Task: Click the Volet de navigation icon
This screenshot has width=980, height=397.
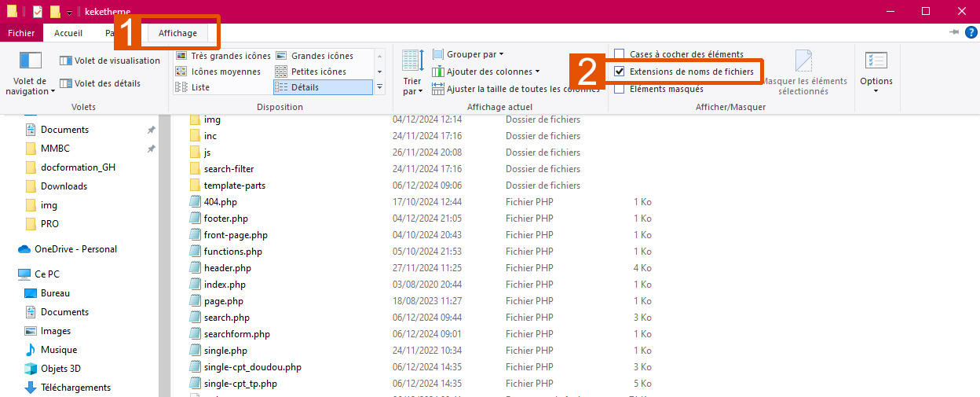Action: tap(30, 61)
